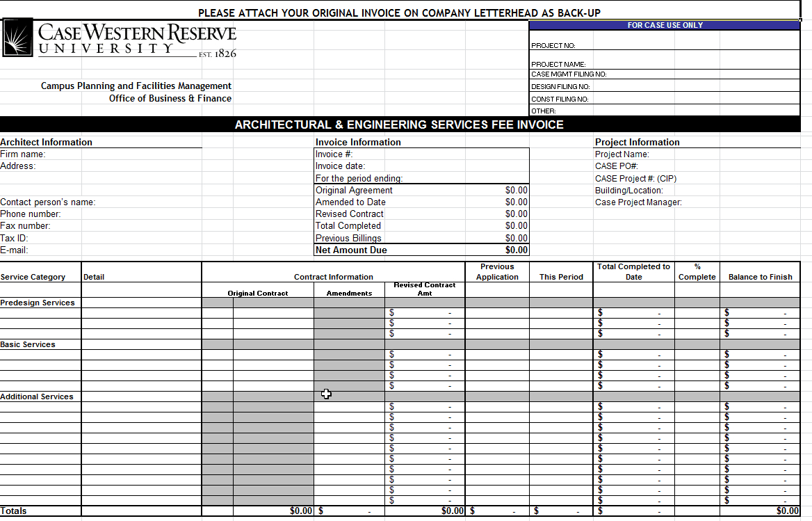
Task: Click the Architect Information heading
Action: (x=46, y=142)
